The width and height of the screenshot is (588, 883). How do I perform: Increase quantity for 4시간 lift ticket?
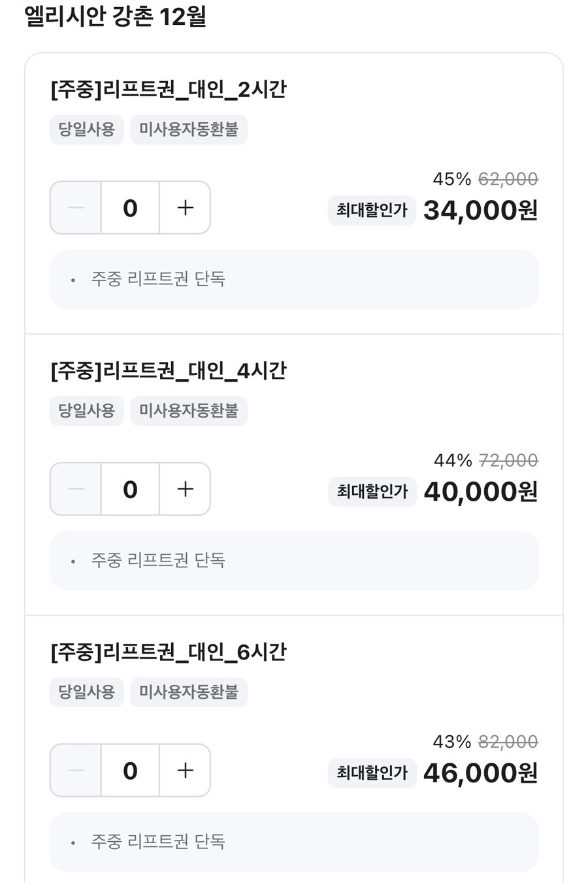186,489
